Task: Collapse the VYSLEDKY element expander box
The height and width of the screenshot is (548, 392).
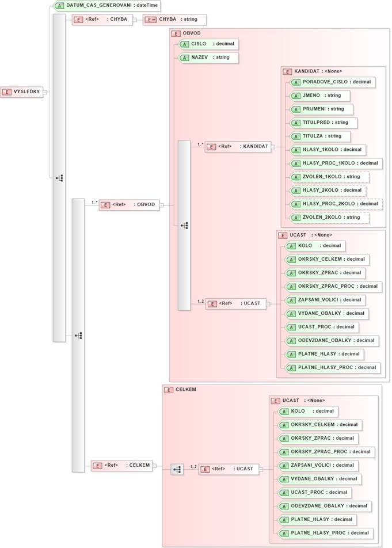Action: (x=45, y=92)
